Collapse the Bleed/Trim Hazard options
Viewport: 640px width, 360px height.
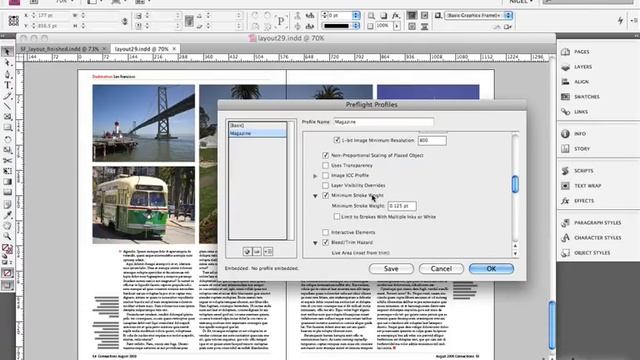[315, 243]
